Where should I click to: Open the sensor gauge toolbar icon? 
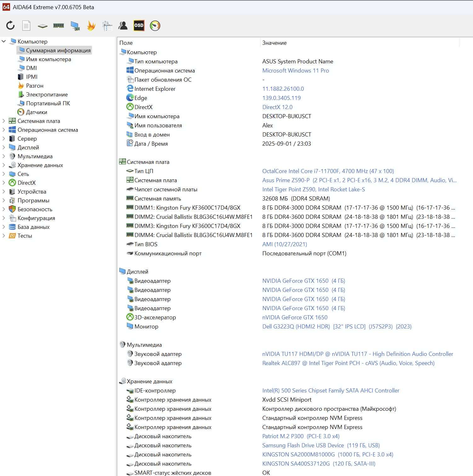click(x=155, y=26)
